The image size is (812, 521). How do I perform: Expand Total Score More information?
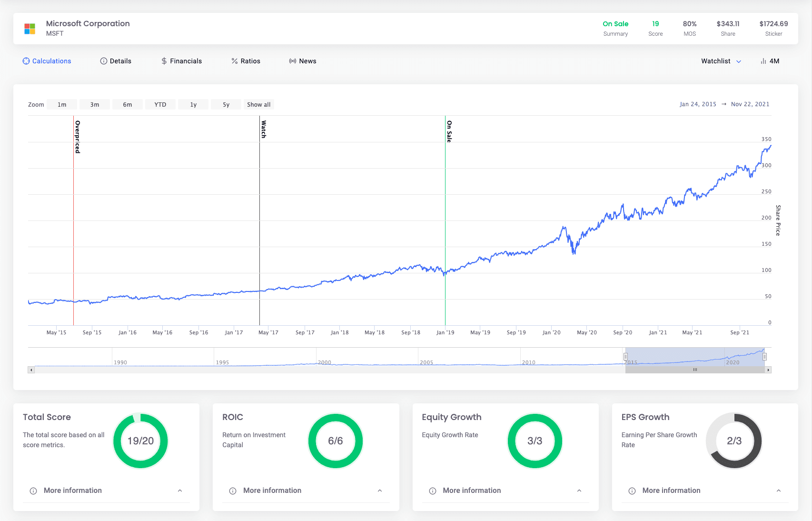click(x=106, y=491)
